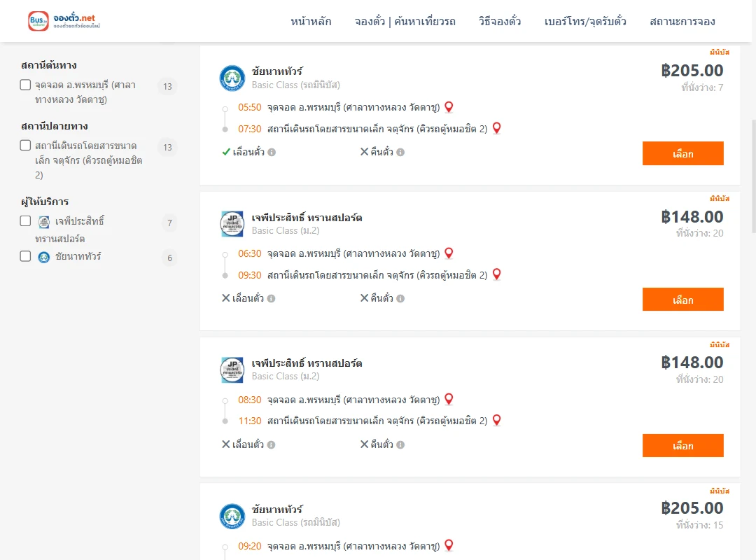Open map pin for 11:30 arrival stop
The image size is (756, 560).
[x=496, y=421]
